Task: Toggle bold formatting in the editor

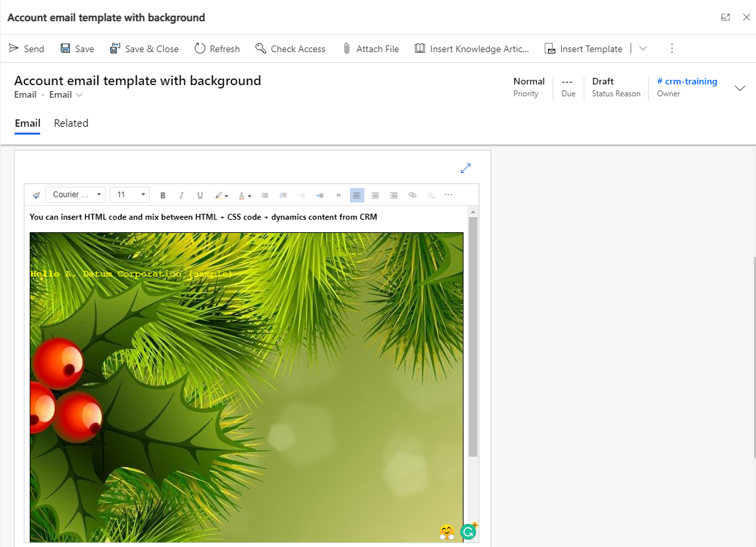Action: (162, 195)
